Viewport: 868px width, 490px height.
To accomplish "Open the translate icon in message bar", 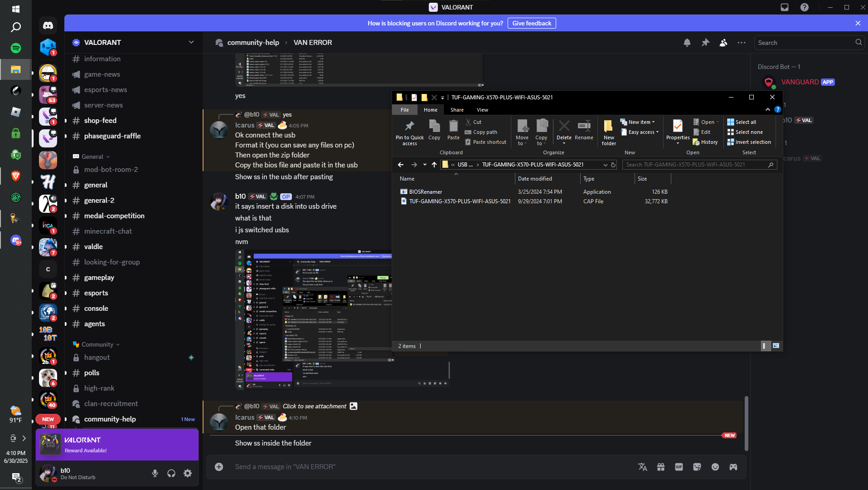I will tap(643, 467).
